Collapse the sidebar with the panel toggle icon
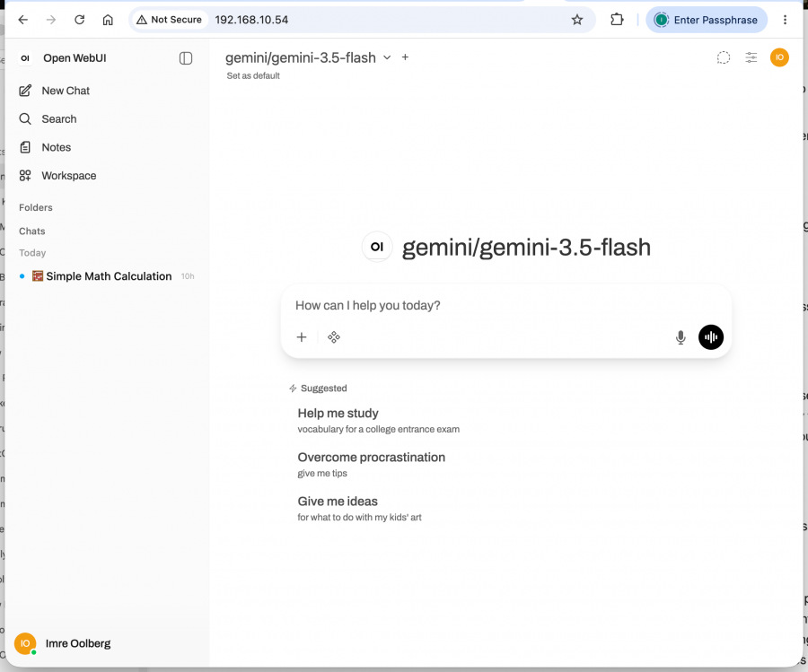Screen dimensions: 808x672 click(186, 58)
